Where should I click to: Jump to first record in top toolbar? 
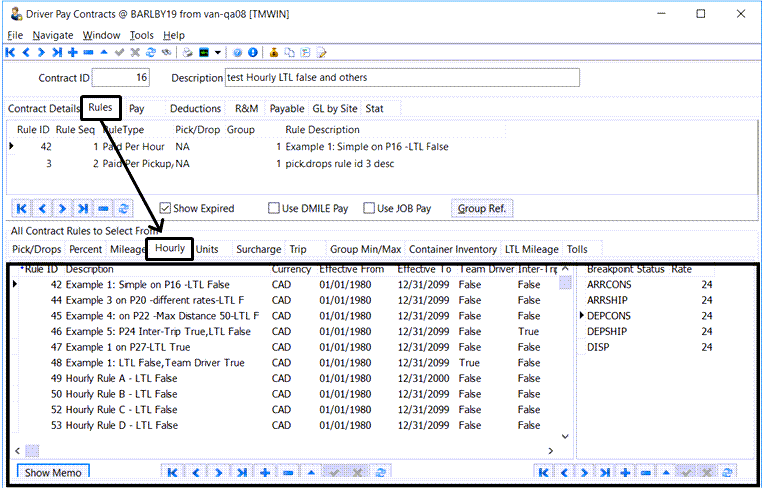(x=11, y=52)
